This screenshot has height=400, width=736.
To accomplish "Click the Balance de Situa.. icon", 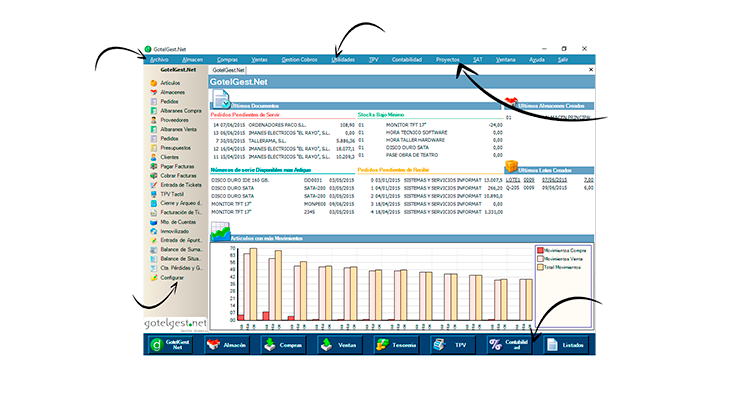I will coord(153,259).
